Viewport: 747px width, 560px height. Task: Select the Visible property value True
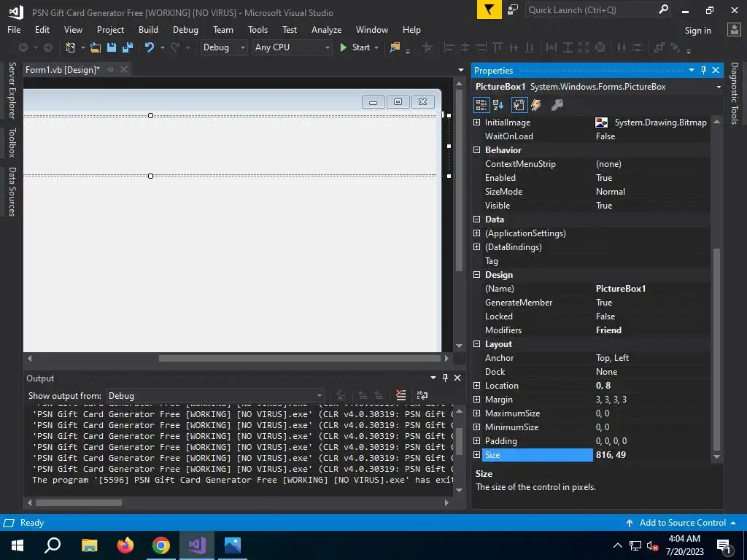(603, 205)
